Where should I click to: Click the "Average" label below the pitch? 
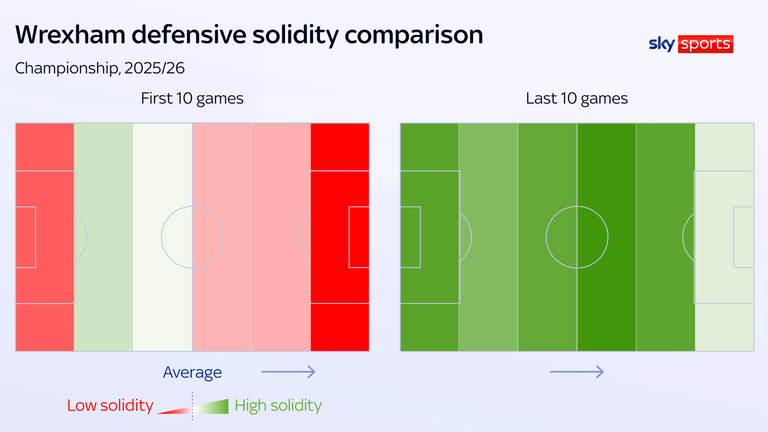point(192,372)
